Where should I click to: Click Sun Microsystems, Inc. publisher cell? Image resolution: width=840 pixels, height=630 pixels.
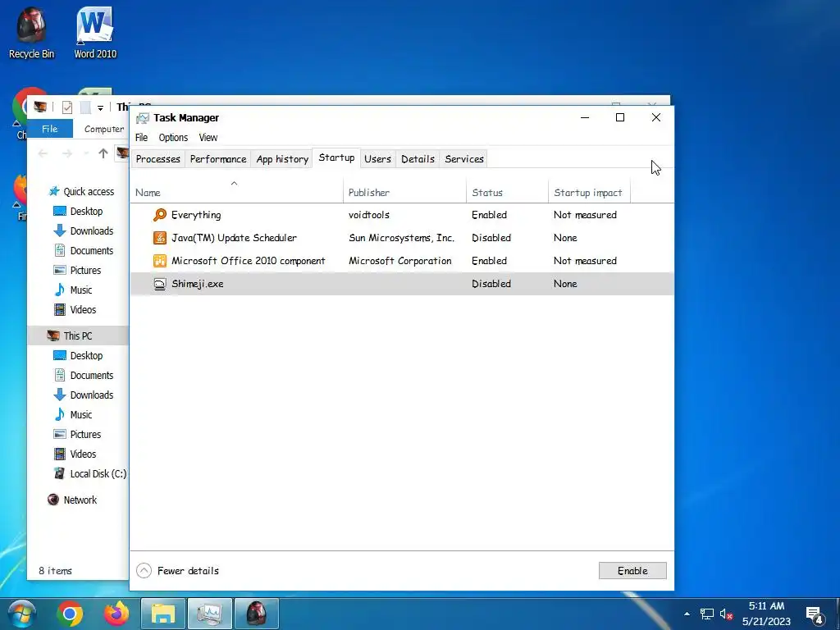pos(401,238)
